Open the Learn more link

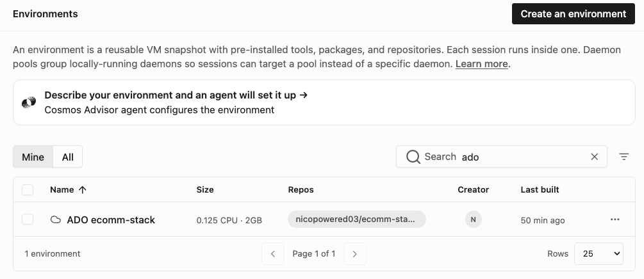tap(482, 64)
